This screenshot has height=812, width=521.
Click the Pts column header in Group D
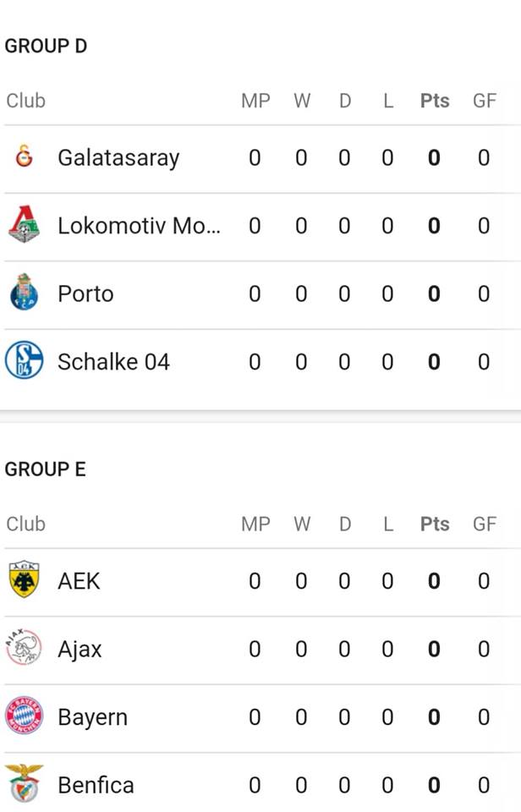(x=435, y=101)
